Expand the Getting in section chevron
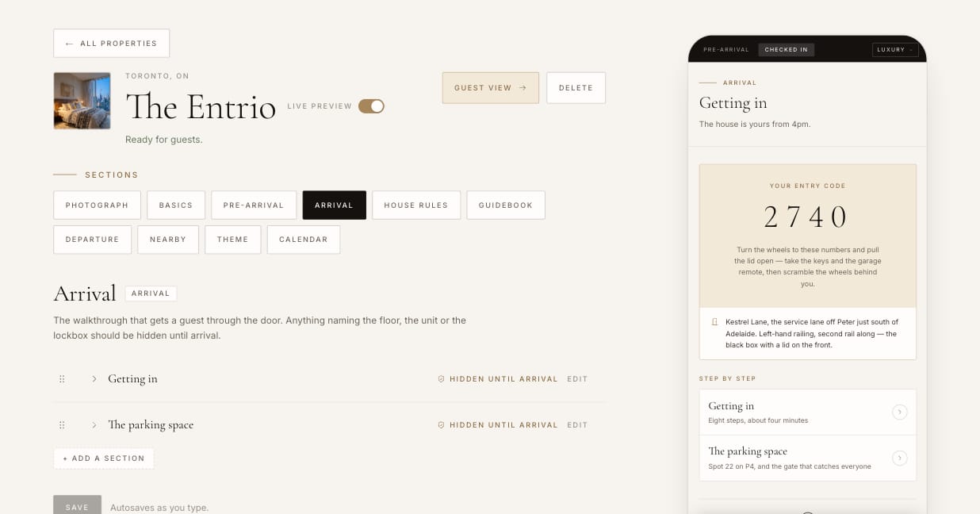Image resolution: width=980 pixels, height=514 pixels. click(x=94, y=379)
